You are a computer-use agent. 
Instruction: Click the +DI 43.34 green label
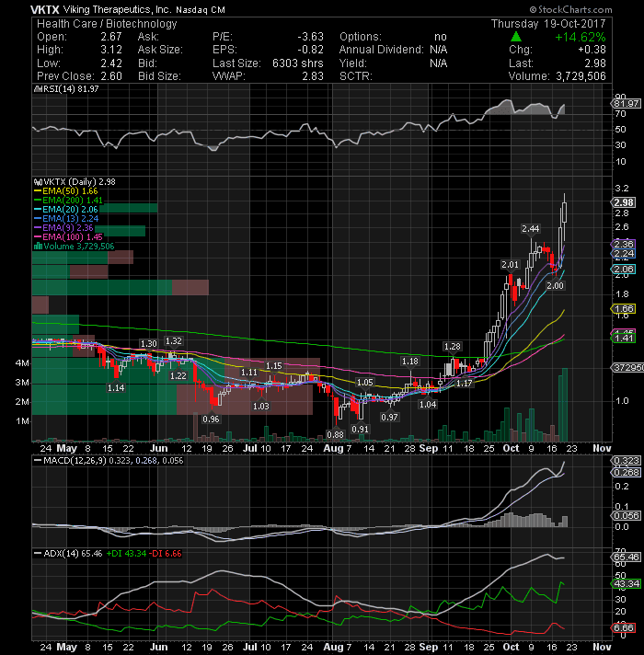tap(127, 554)
